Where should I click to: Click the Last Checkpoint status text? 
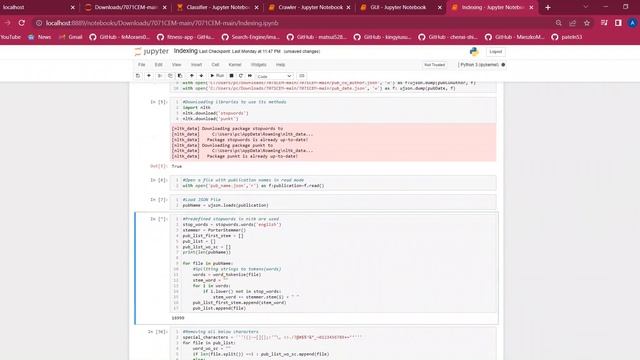pyautogui.click(x=240, y=51)
